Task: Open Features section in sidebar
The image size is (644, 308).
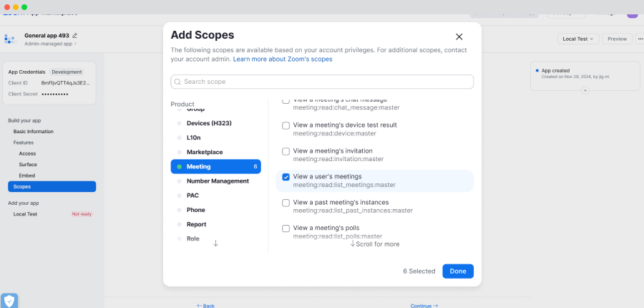Action: (x=24, y=143)
